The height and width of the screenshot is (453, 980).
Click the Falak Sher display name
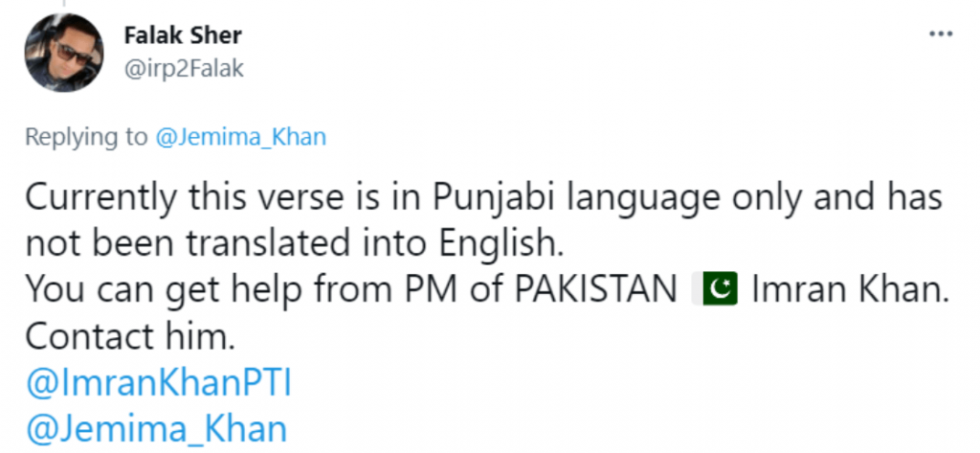point(183,35)
